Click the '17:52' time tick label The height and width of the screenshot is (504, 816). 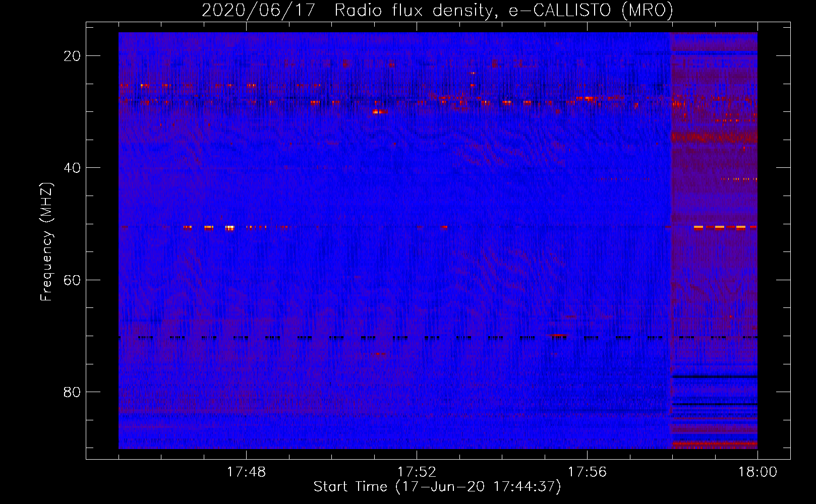coord(417,472)
